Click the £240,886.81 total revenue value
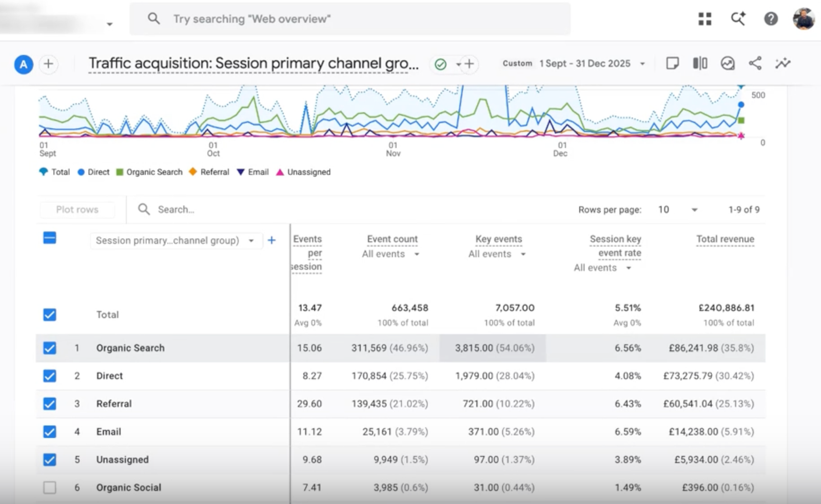This screenshot has width=821, height=504. coord(727,308)
